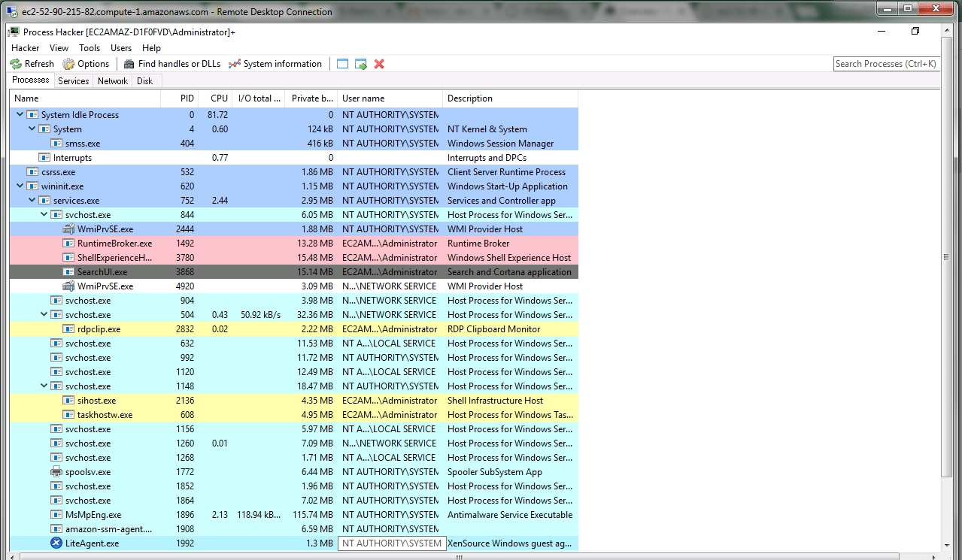
Task: Open System information graph window
Action: point(275,64)
